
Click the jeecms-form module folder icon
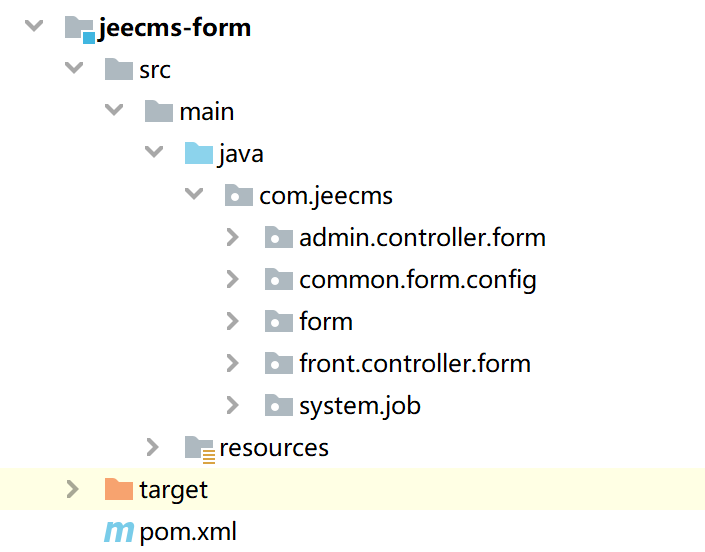click(80, 28)
